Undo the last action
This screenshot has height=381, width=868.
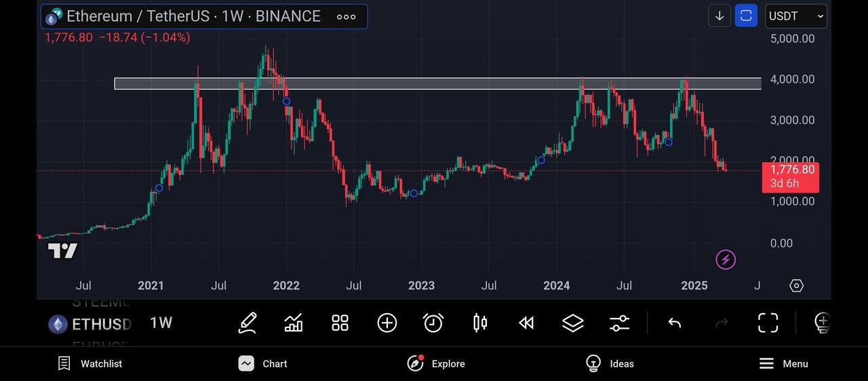coord(674,323)
